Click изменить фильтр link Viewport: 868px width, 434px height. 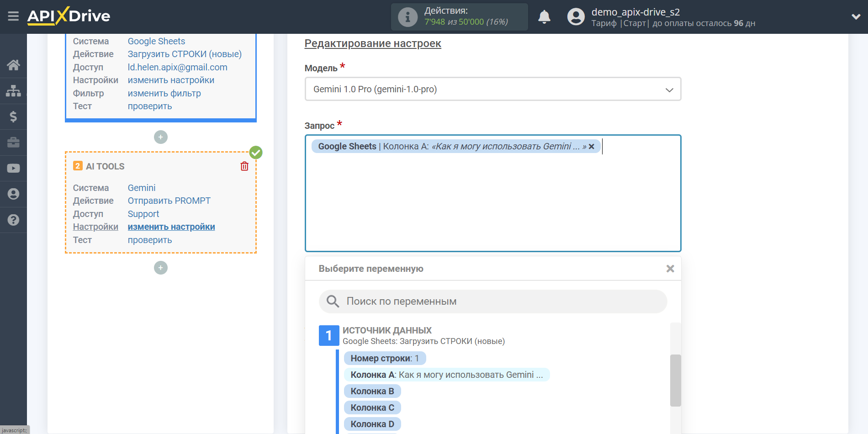(x=164, y=93)
